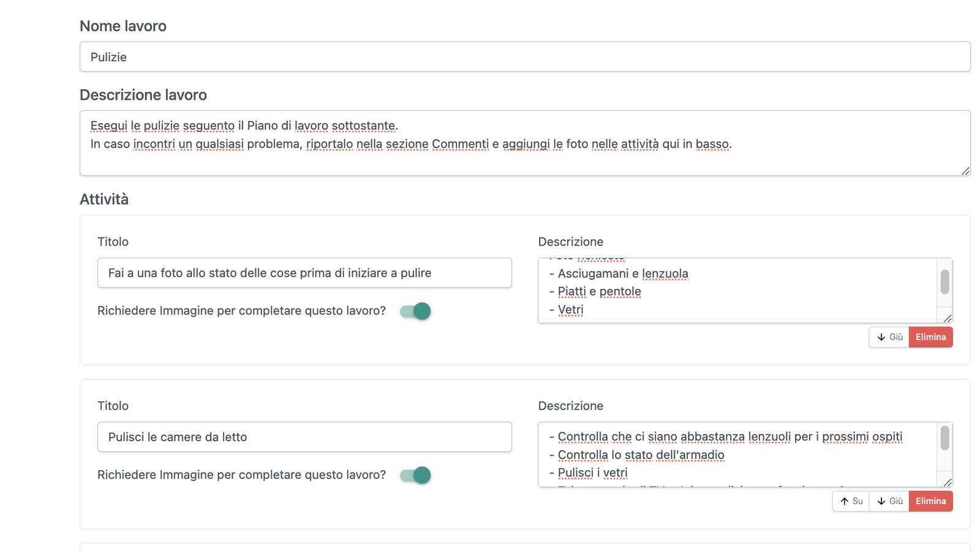Click the 'Pulisci i vetri' description line
Image resolution: width=980 pixels, height=552 pixels.
(592, 473)
